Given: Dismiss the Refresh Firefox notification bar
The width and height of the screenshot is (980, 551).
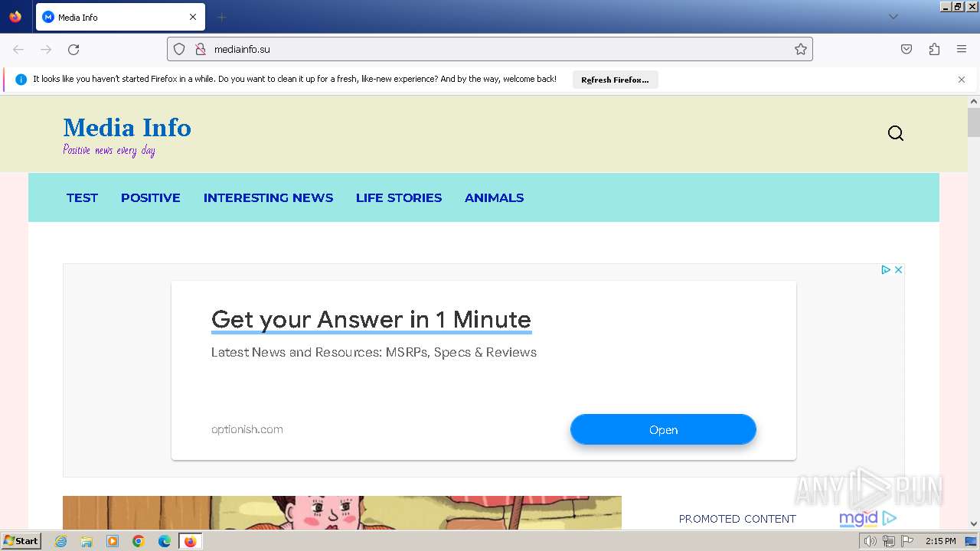Looking at the screenshot, I should click(x=962, y=80).
